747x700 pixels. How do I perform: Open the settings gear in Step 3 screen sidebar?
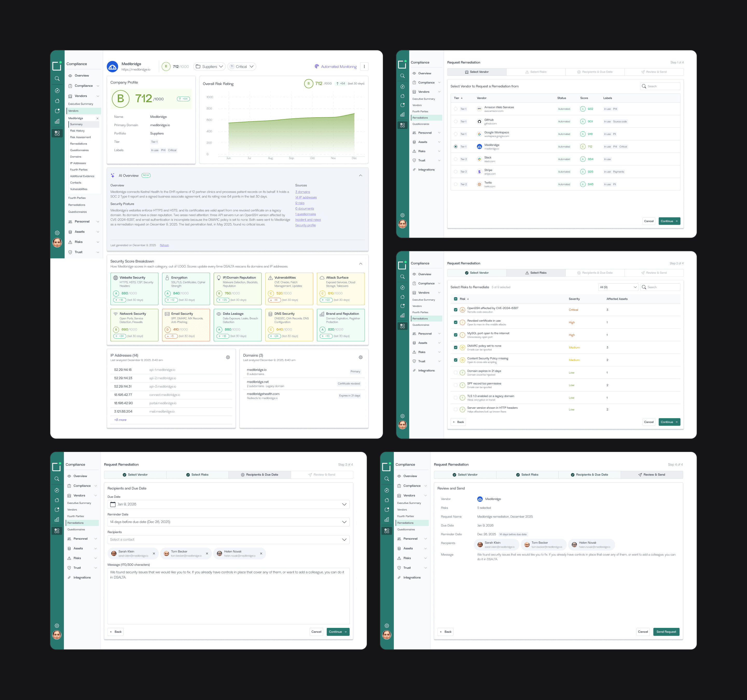[57, 626]
